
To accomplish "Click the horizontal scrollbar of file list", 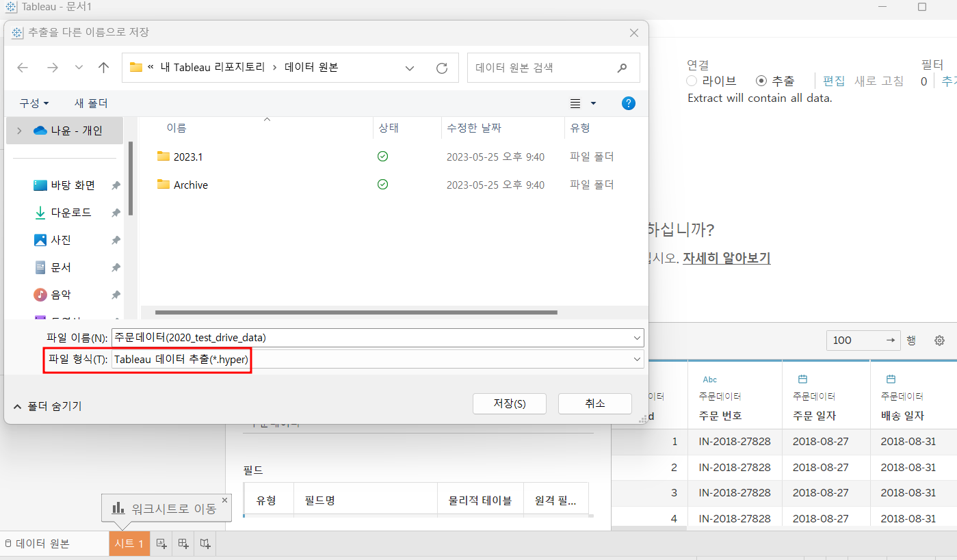I will click(x=356, y=312).
